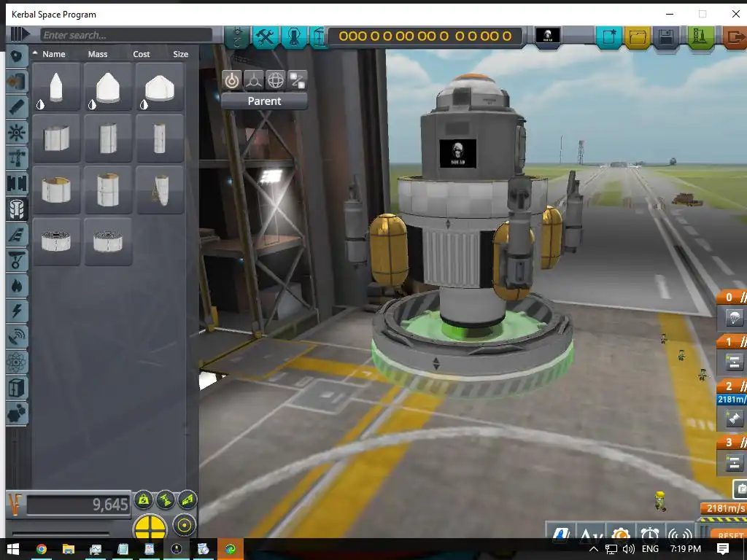Open the Engines parts category
This screenshot has height=560, width=747.
click(18, 107)
